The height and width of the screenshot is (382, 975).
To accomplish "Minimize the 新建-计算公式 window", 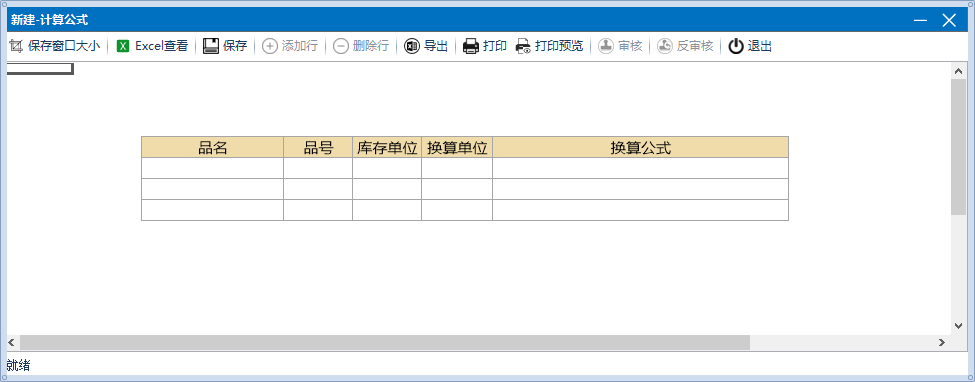I will (x=921, y=20).
